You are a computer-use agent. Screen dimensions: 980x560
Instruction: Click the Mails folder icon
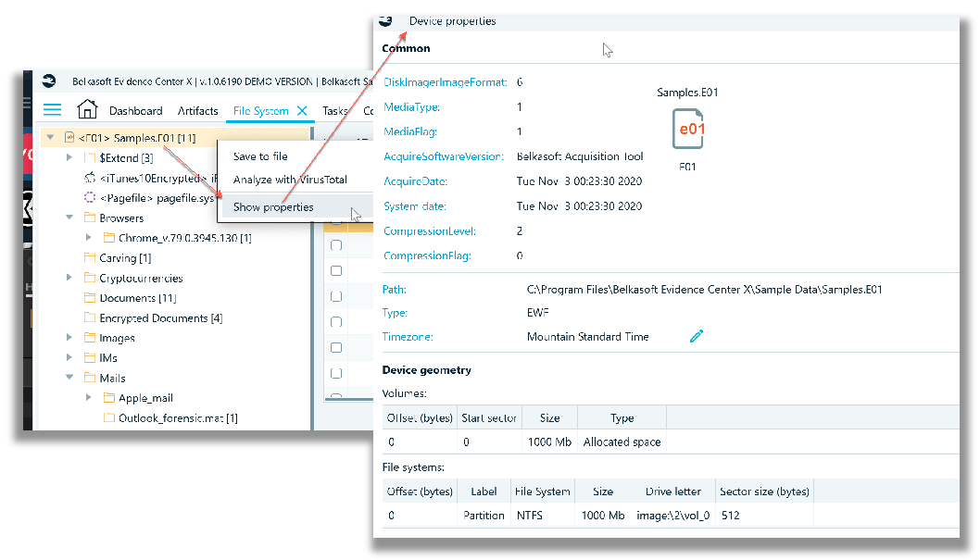(90, 378)
